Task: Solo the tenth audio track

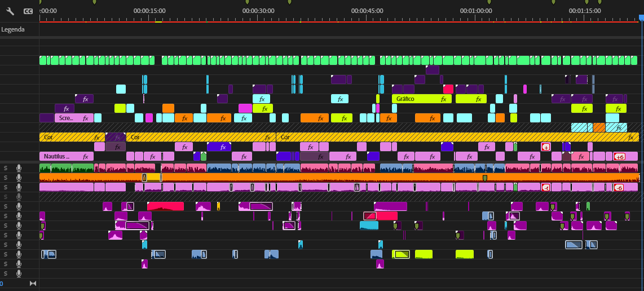Action: click(6, 254)
